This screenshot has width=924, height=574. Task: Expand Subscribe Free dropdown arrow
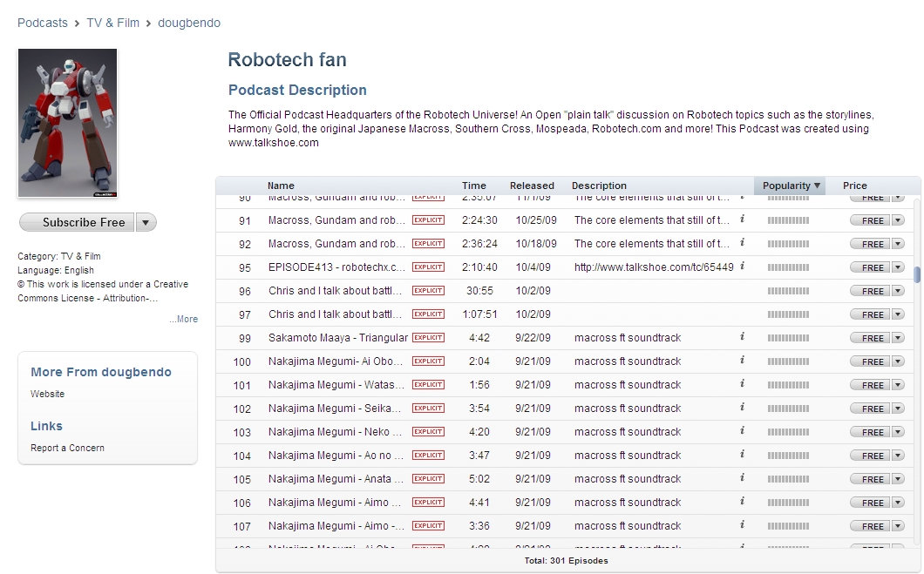pyautogui.click(x=146, y=222)
